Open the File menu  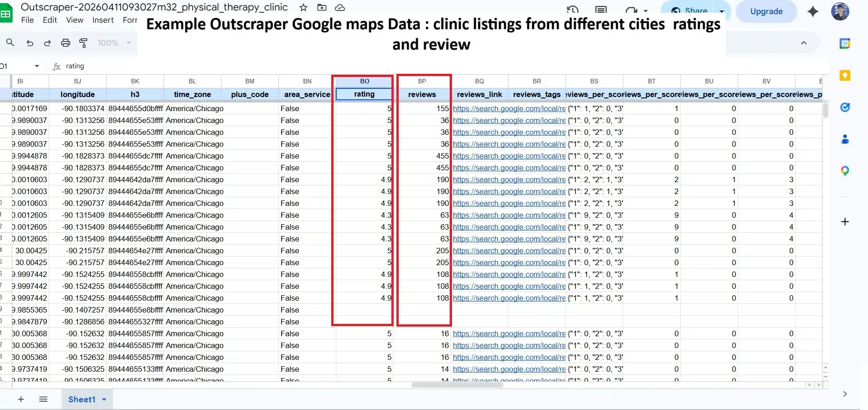click(27, 20)
